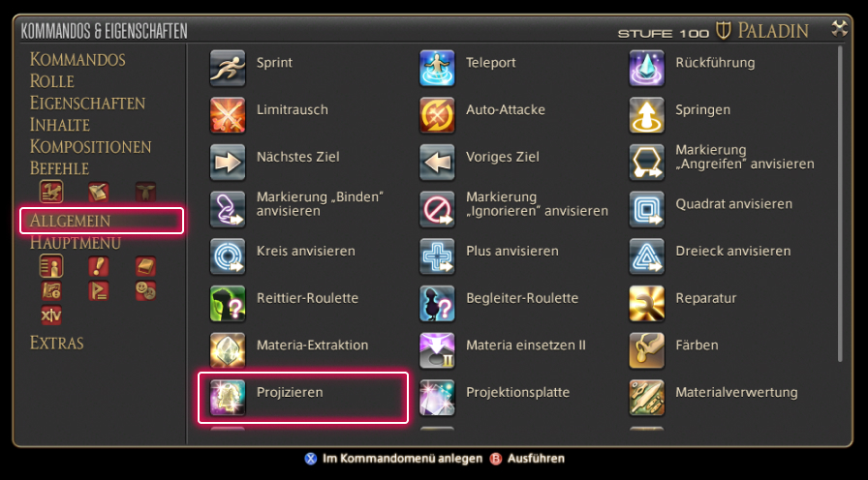This screenshot has height=480, width=868.
Task: Open the Kompositionen category
Action: coord(91,147)
